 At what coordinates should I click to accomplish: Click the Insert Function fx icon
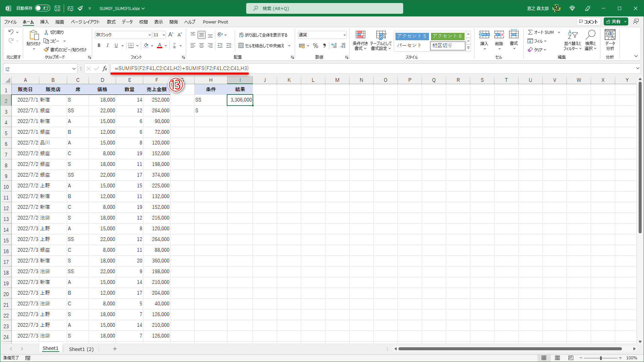105,68
